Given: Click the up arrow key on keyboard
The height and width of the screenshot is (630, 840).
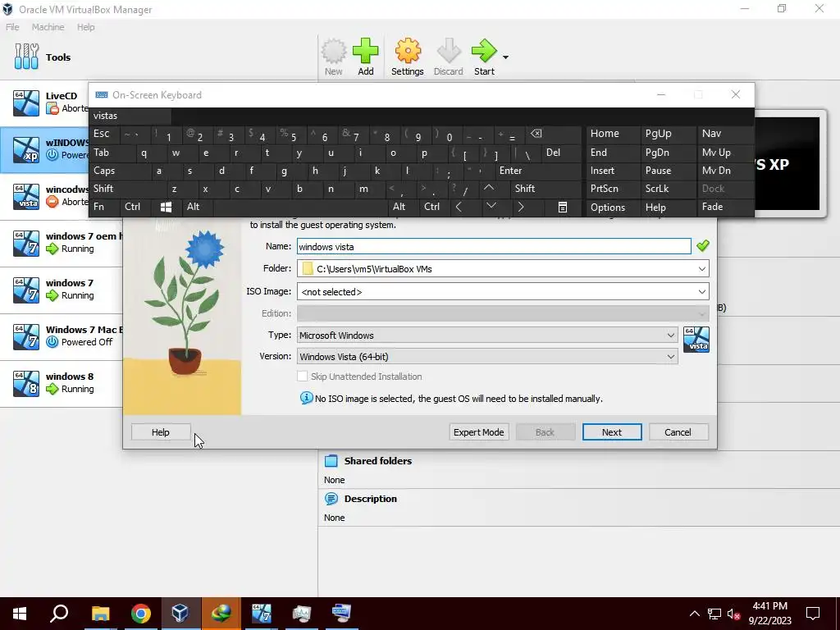Looking at the screenshot, I should 489,189.
